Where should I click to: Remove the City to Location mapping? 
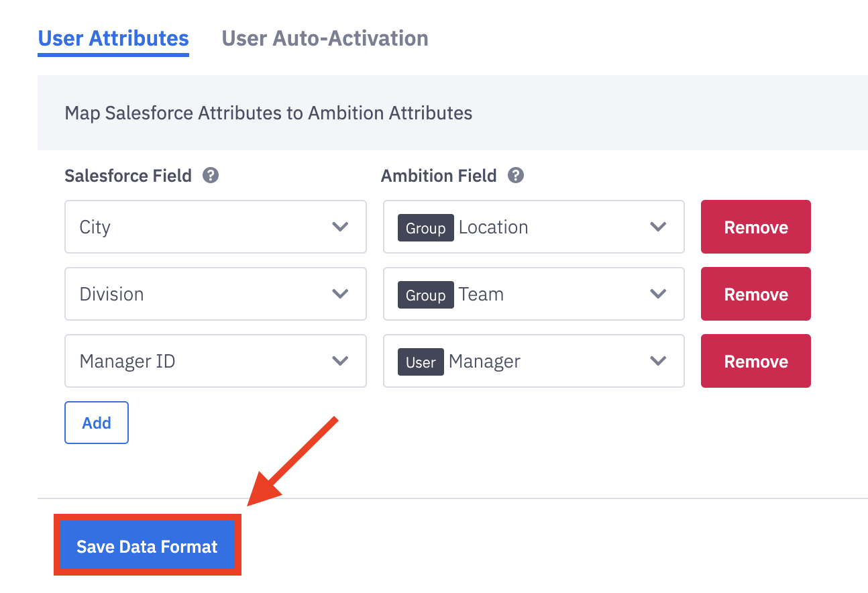click(755, 227)
